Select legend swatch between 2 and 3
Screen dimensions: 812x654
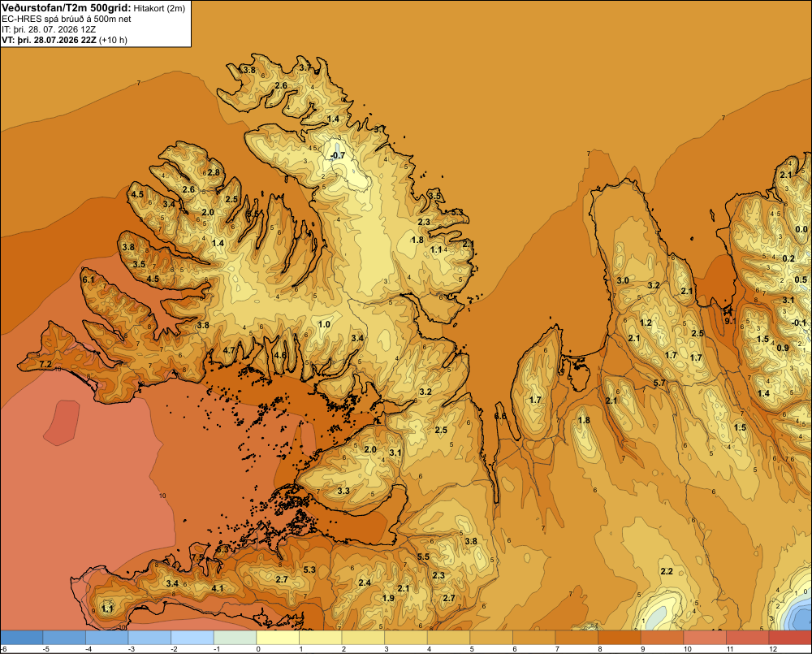pyautogui.click(x=363, y=638)
